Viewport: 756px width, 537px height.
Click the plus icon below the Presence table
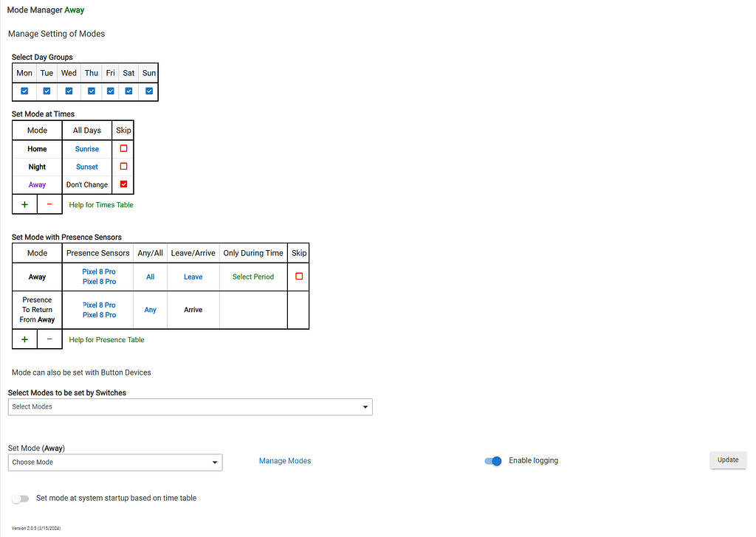click(x=24, y=339)
